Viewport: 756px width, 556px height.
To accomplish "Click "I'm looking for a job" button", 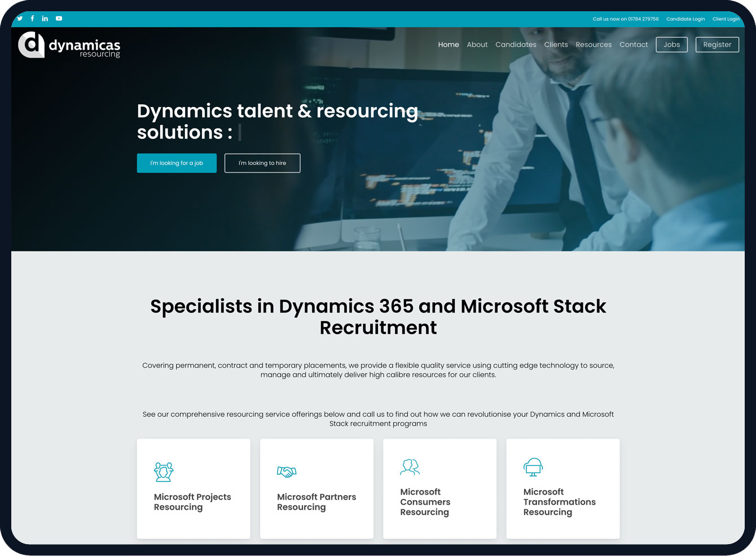I will click(x=177, y=163).
